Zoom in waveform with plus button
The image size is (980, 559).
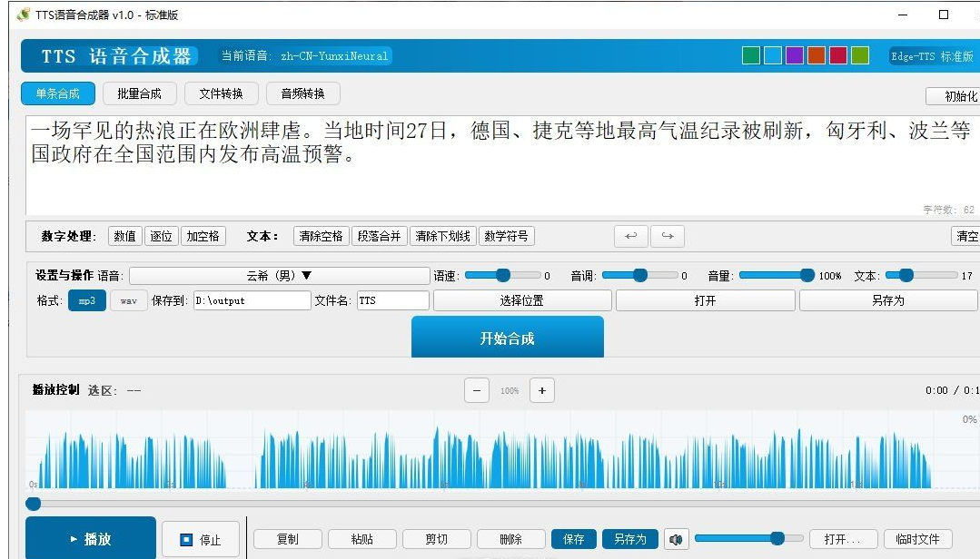[542, 390]
